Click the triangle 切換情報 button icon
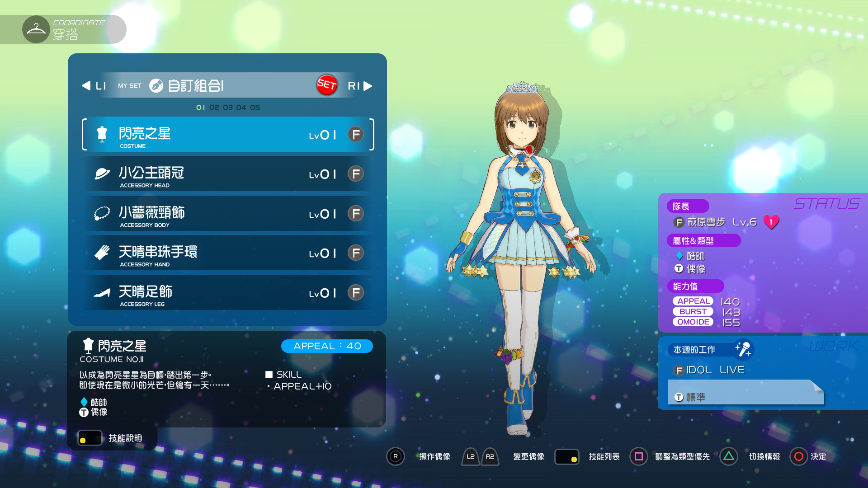The width and height of the screenshot is (868, 488). click(729, 456)
